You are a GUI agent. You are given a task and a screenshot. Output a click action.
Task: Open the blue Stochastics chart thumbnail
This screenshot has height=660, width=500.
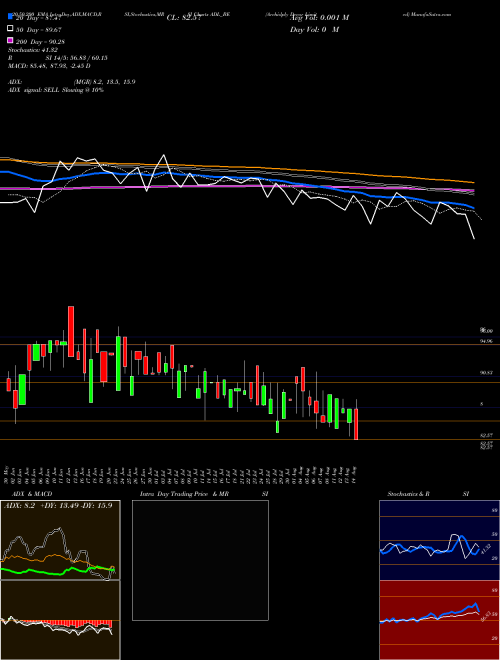coord(439,540)
